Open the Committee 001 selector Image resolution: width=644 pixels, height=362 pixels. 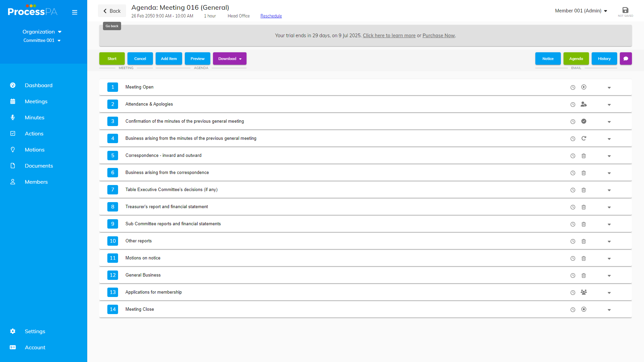tap(42, 41)
